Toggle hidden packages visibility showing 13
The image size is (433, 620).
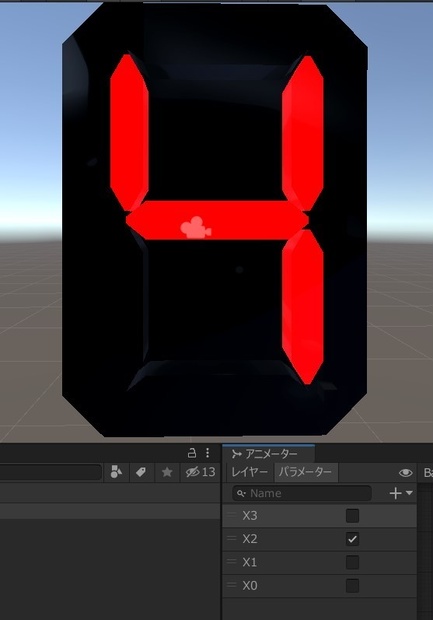pyautogui.click(x=200, y=472)
